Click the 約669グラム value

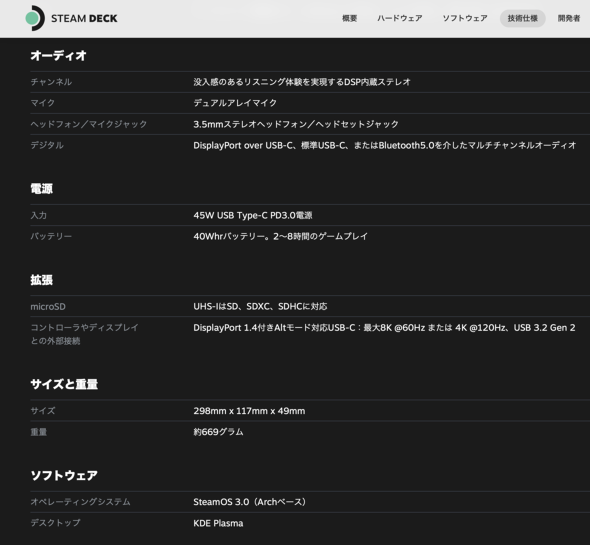tap(218, 432)
